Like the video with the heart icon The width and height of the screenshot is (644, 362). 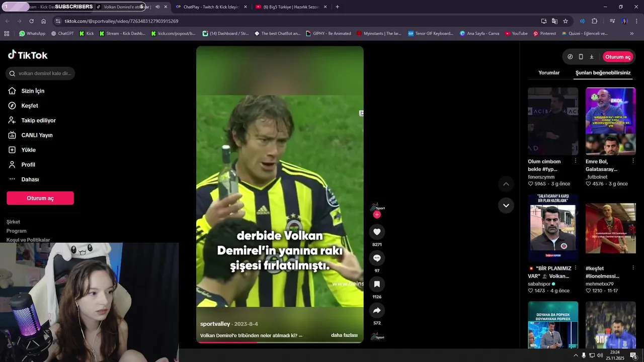click(x=377, y=232)
